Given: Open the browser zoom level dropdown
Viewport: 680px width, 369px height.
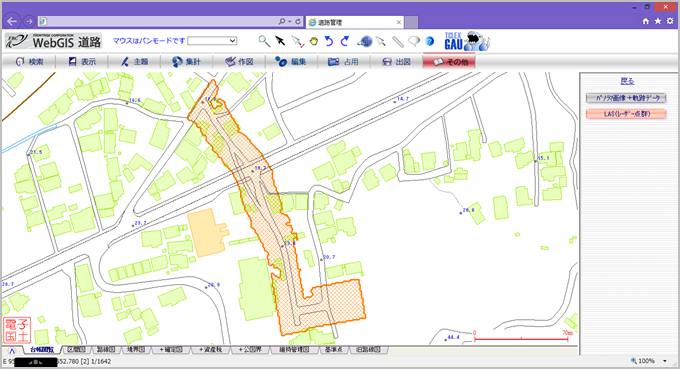Looking at the screenshot, I should pyautogui.click(x=665, y=361).
